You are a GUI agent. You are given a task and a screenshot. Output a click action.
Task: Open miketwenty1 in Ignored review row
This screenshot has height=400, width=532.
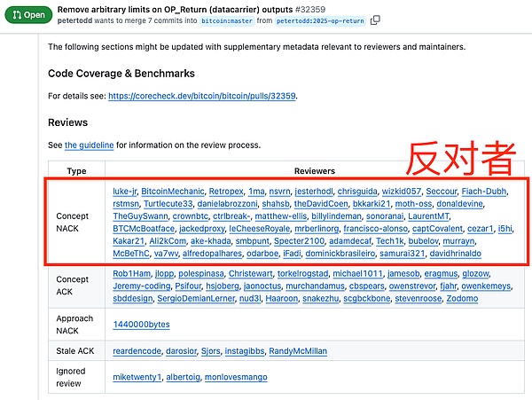(137, 376)
